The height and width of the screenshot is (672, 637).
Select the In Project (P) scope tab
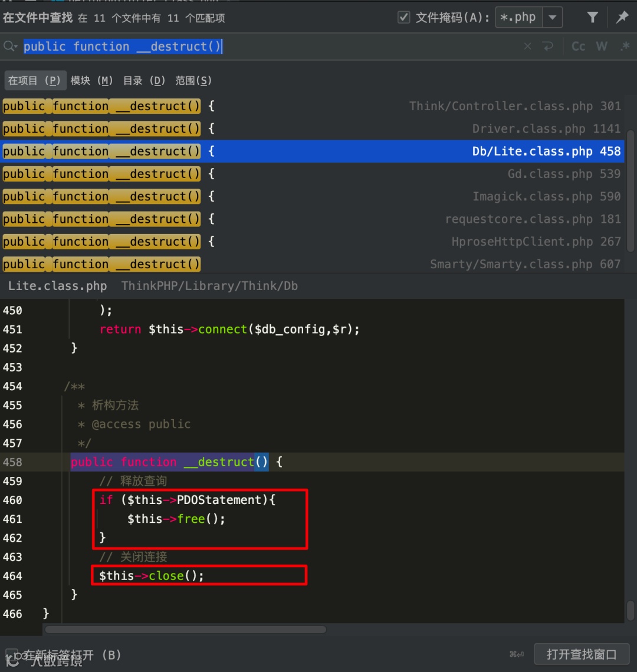click(x=35, y=81)
